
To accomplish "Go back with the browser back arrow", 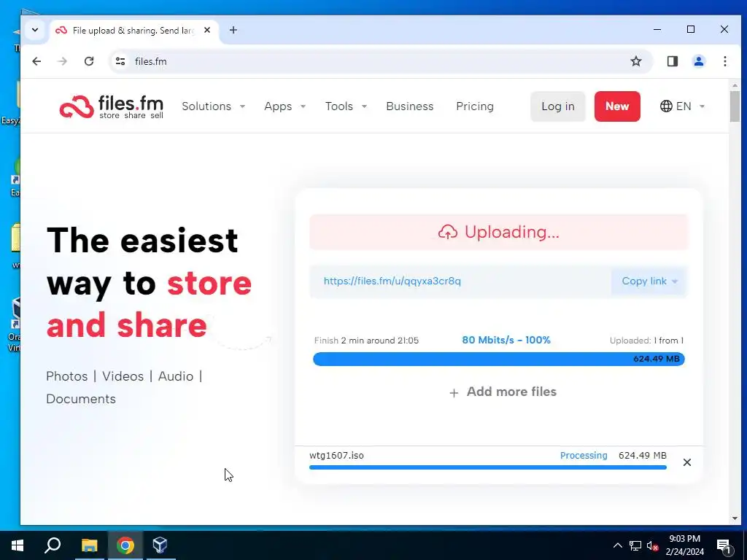I will 36,61.
